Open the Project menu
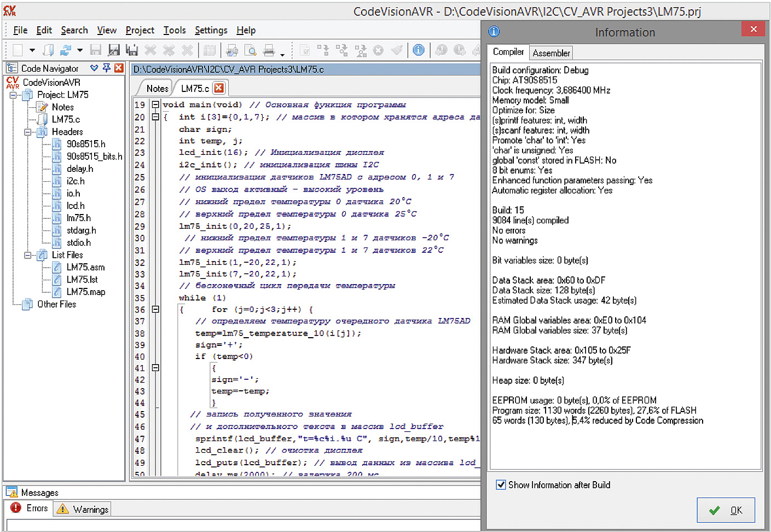771x532 pixels. pos(140,30)
